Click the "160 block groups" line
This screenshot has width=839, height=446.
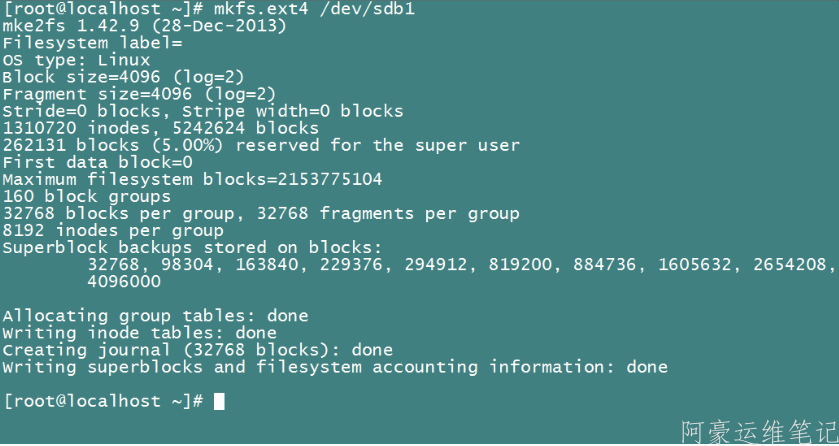pyautogui.click(x=86, y=196)
